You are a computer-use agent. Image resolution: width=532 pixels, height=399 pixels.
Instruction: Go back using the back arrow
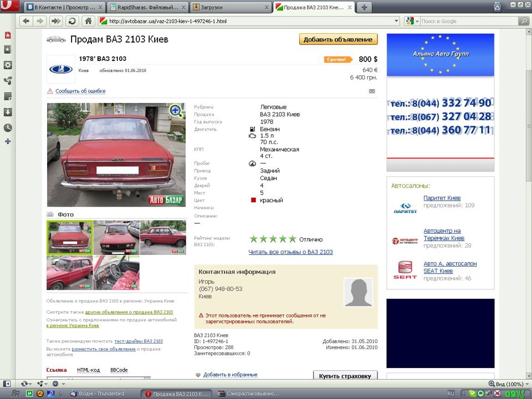tap(26, 21)
